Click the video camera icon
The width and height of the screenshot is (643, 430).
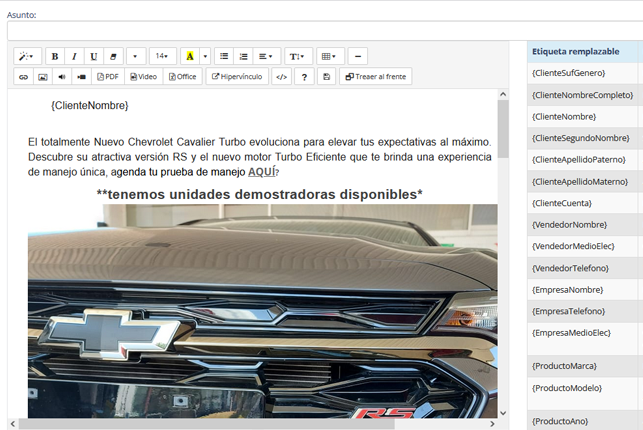click(x=82, y=77)
